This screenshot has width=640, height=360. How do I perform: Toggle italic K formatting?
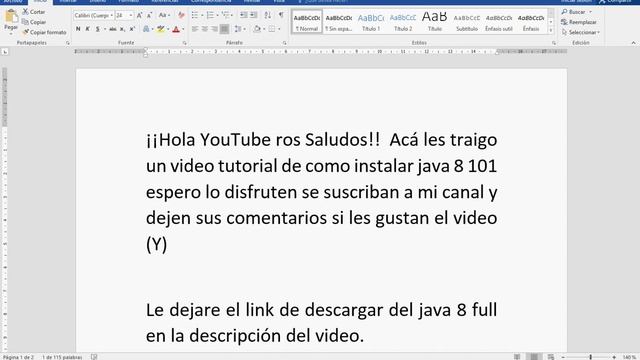(x=87, y=29)
